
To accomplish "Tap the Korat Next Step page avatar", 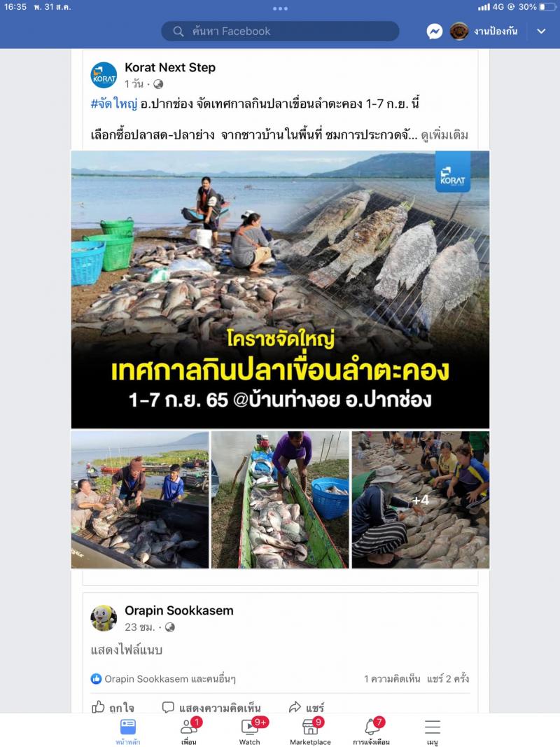I will [104, 76].
